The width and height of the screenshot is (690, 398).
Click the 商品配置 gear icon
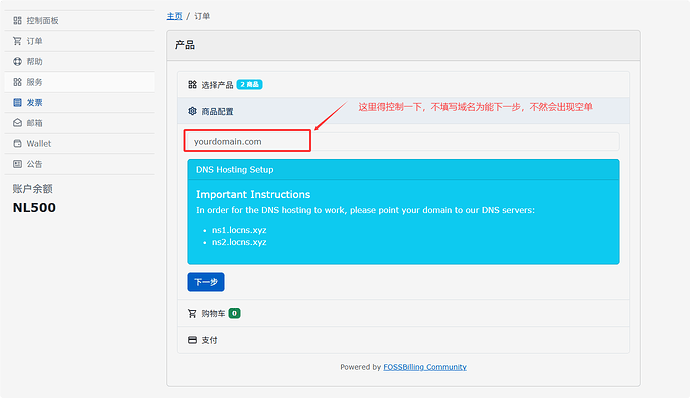192,111
